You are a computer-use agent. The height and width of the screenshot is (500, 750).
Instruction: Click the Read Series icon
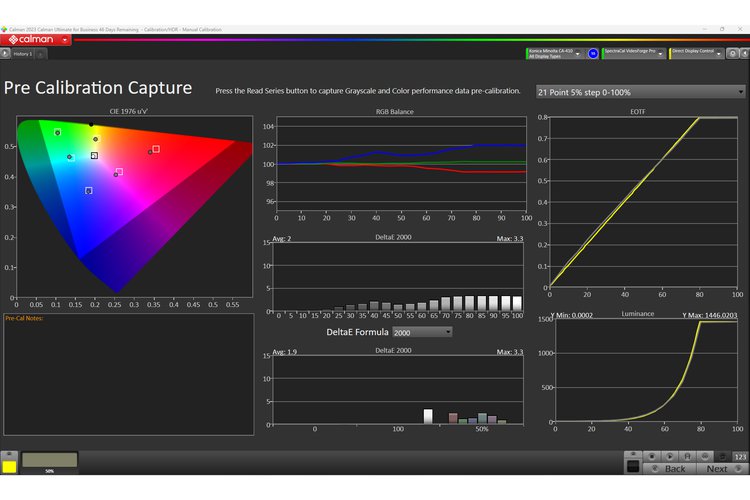point(669,456)
